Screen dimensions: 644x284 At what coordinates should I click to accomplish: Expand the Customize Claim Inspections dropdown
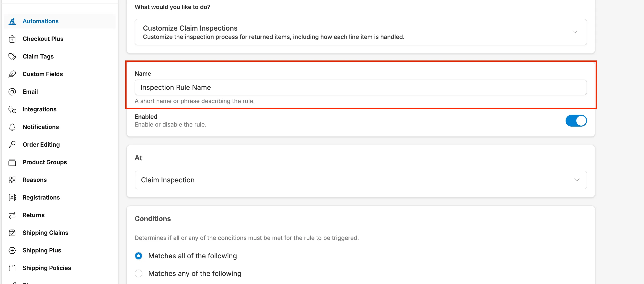pyautogui.click(x=575, y=32)
